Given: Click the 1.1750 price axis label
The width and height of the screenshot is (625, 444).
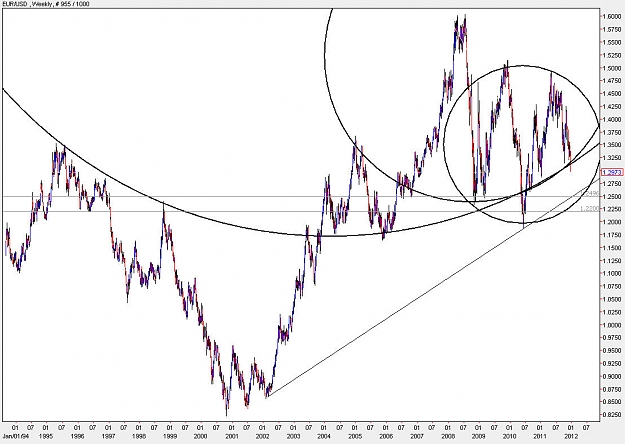Looking at the screenshot, I should [x=612, y=235].
